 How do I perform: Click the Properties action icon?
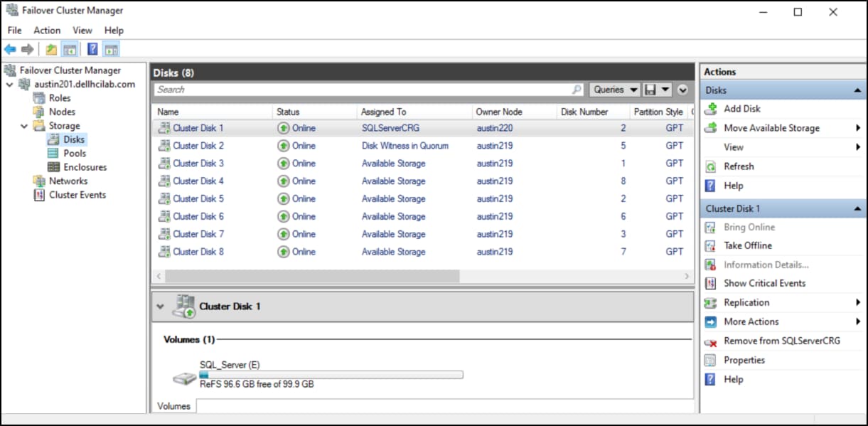point(710,360)
